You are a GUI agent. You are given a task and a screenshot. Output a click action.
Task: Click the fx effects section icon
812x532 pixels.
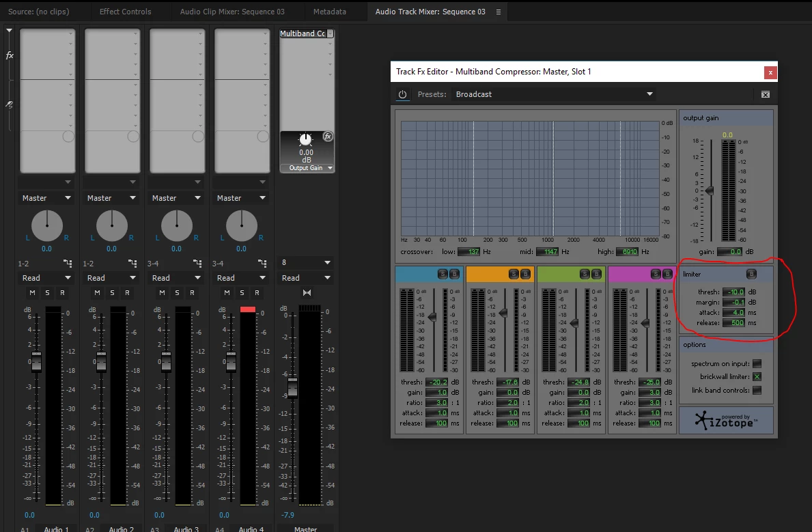coord(10,55)
